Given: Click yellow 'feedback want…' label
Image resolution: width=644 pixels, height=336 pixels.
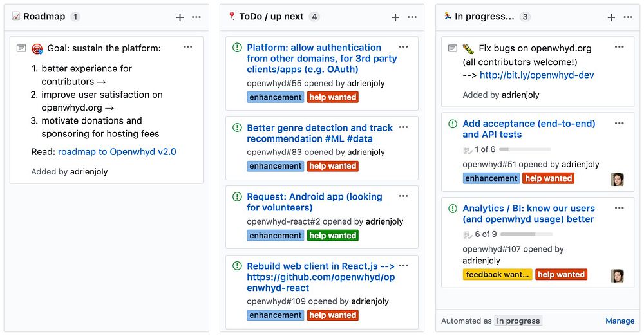Looking at the screenshot, I should pos(497,274).
